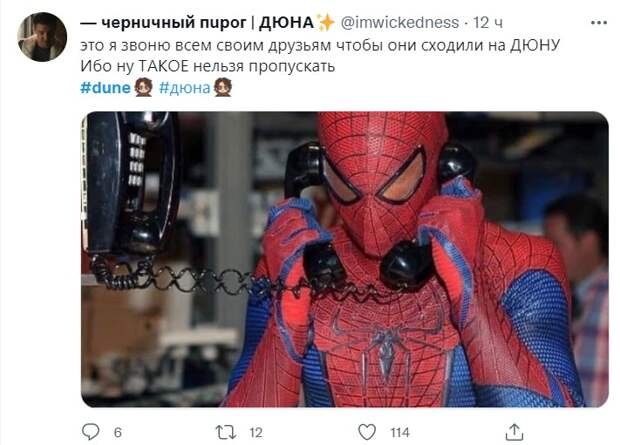View the 114 likes count
Viewport: 620px width, 445px height.
[400, 432]
